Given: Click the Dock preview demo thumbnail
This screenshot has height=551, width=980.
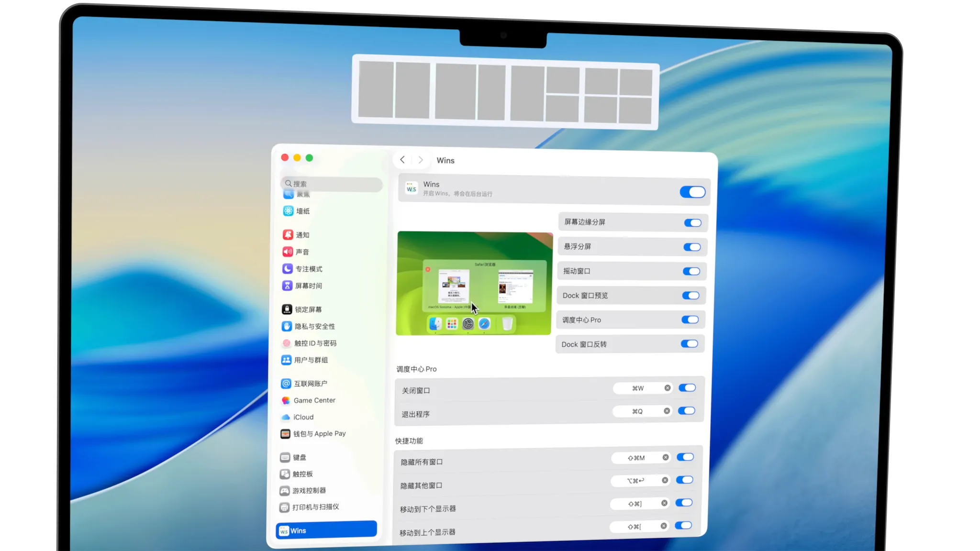Looking at the screenshot, I should (x=474, y=283).
